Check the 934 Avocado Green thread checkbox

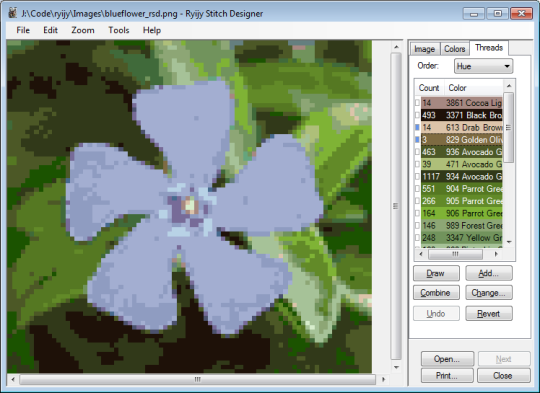tap(417, 176)
